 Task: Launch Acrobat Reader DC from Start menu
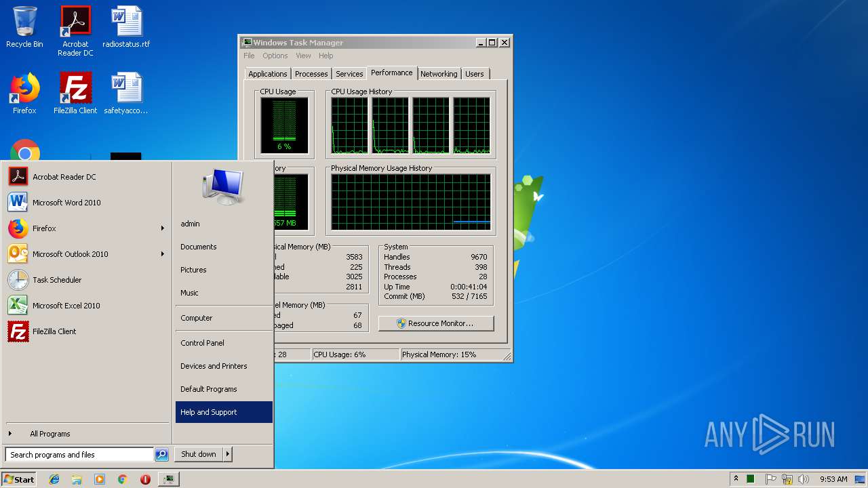click(x=87, y=177)
